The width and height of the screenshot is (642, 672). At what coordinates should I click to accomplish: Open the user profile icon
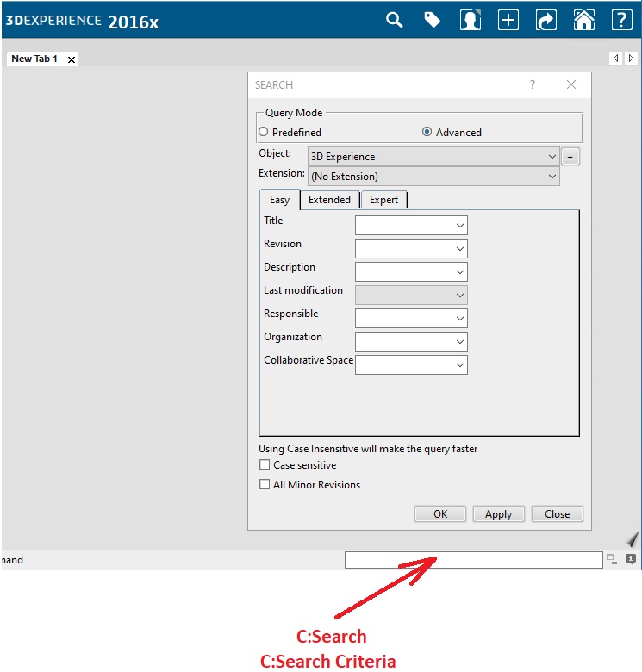471,20
